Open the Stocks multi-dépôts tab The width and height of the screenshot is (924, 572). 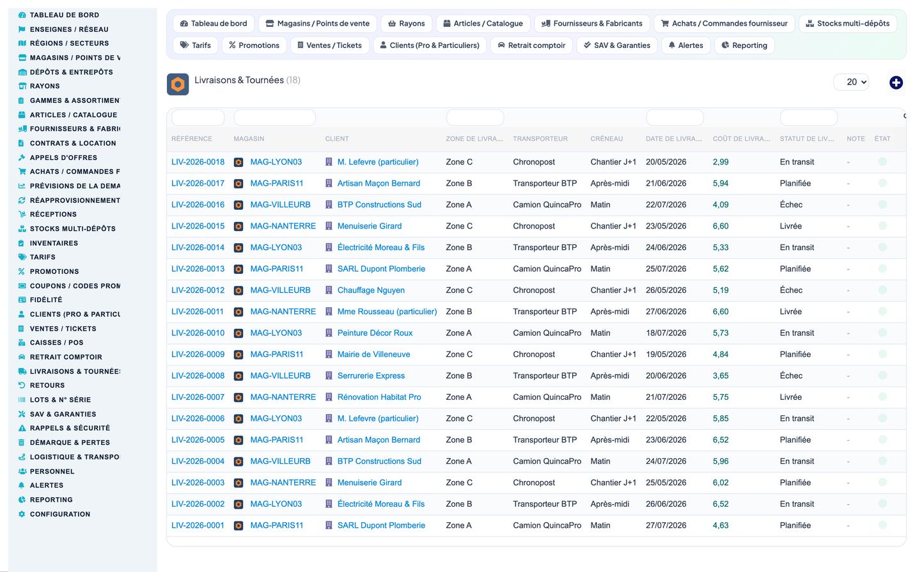pyautogui.click(x=847, y=24)
